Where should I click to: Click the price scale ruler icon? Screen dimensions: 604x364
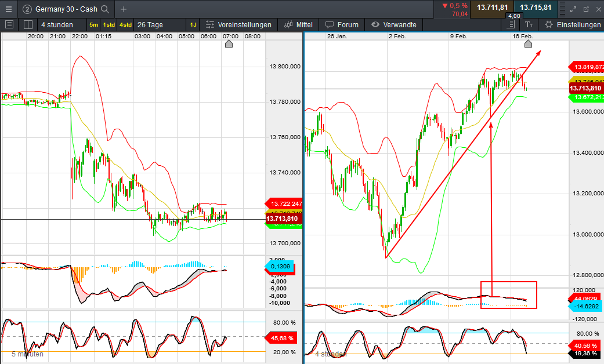pyautogui.click(x=511, y=24)
